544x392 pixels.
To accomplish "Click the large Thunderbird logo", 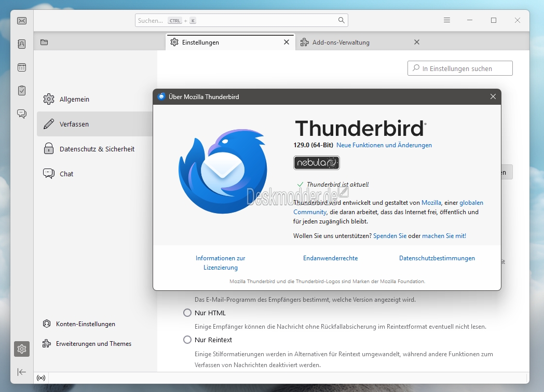I will coord(223,171).
